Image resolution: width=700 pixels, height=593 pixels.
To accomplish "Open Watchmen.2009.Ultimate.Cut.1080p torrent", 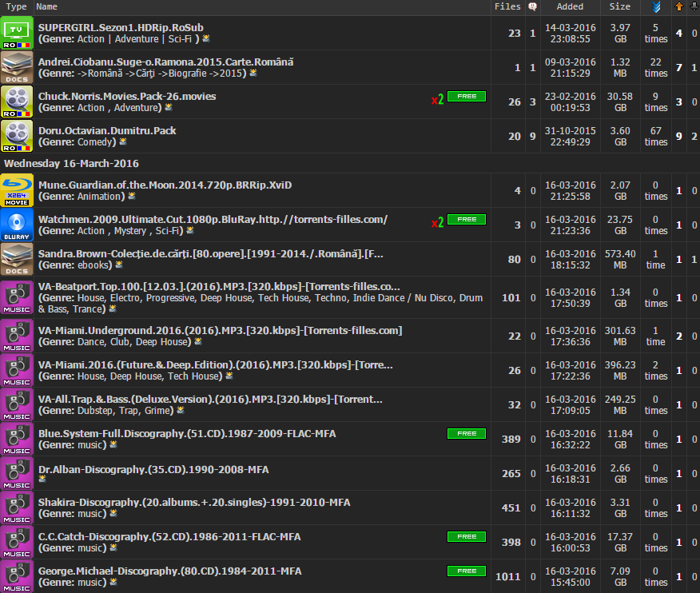I will (x=213, y=220).
